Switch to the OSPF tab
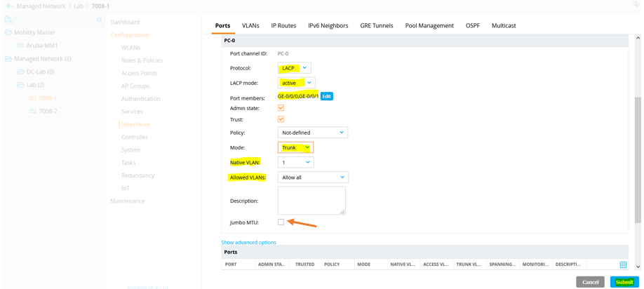Image resolution: width=644 pixels, height=289 pixels. pyautogui.click(x=472, y=25)
